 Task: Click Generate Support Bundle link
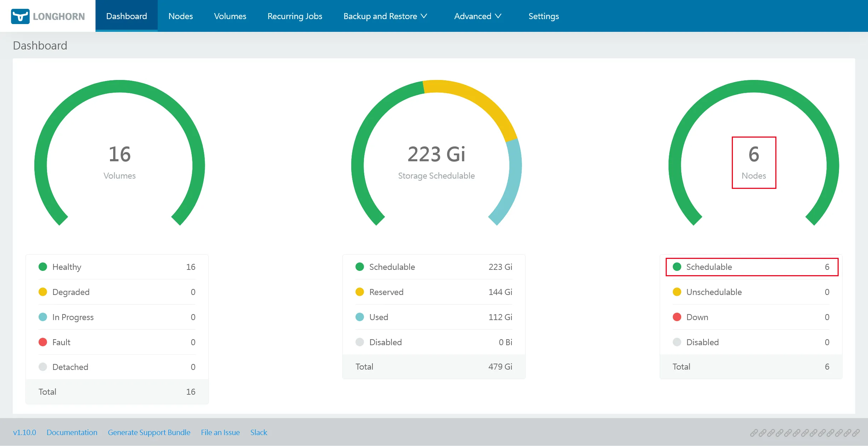(149, 432)
